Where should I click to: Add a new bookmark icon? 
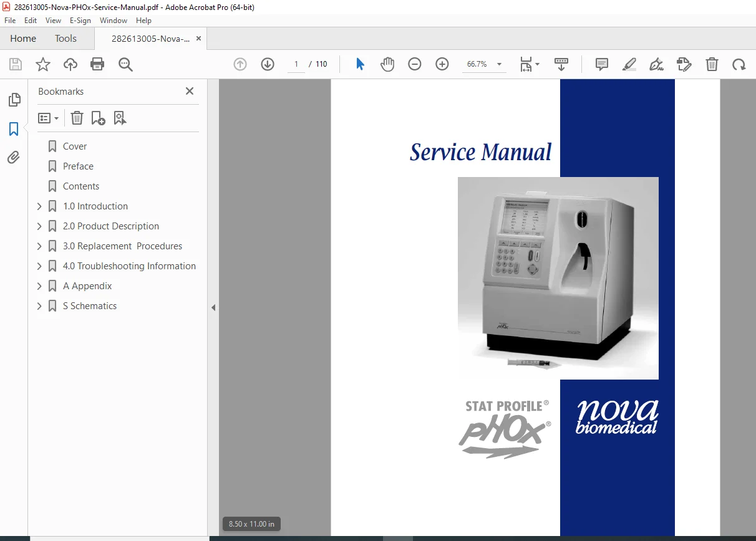98,118
